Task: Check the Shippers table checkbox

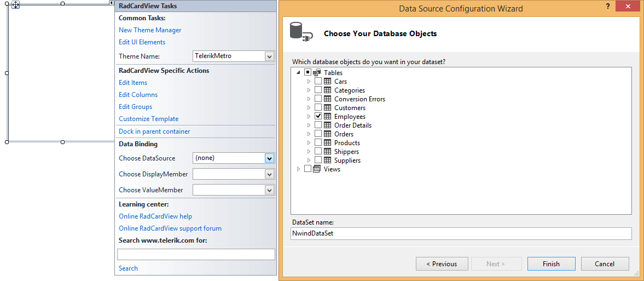Action: pyautogui.click(x=318, y=151)
